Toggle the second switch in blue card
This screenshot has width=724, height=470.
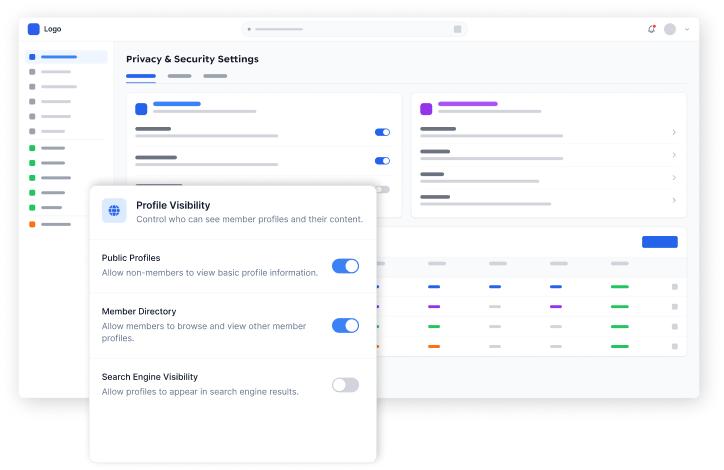click(382, 161)
